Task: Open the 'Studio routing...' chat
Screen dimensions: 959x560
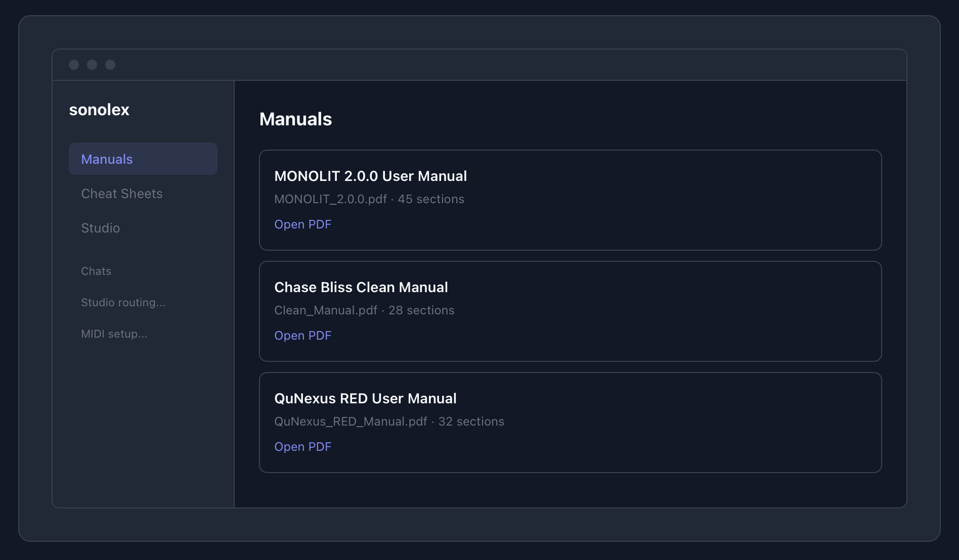Action: coord(123,302)
